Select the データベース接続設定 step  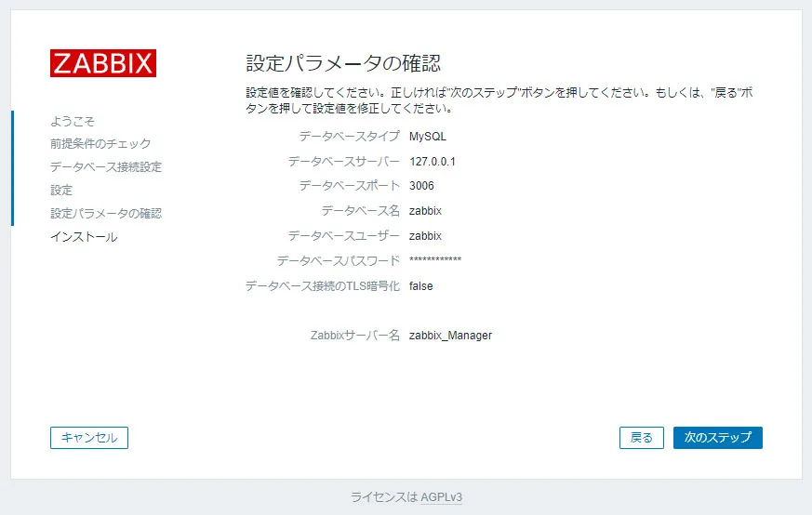pos(106,166)
